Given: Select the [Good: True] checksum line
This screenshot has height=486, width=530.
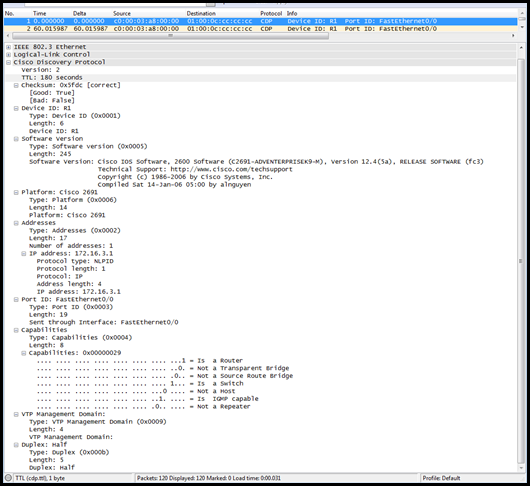Looking at the screenshot, I should 52,93.
